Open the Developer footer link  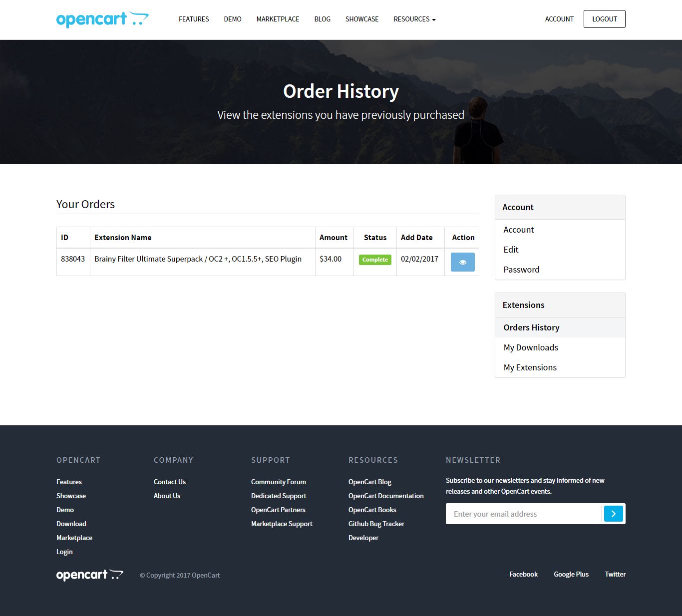click(x=363, y=538)
